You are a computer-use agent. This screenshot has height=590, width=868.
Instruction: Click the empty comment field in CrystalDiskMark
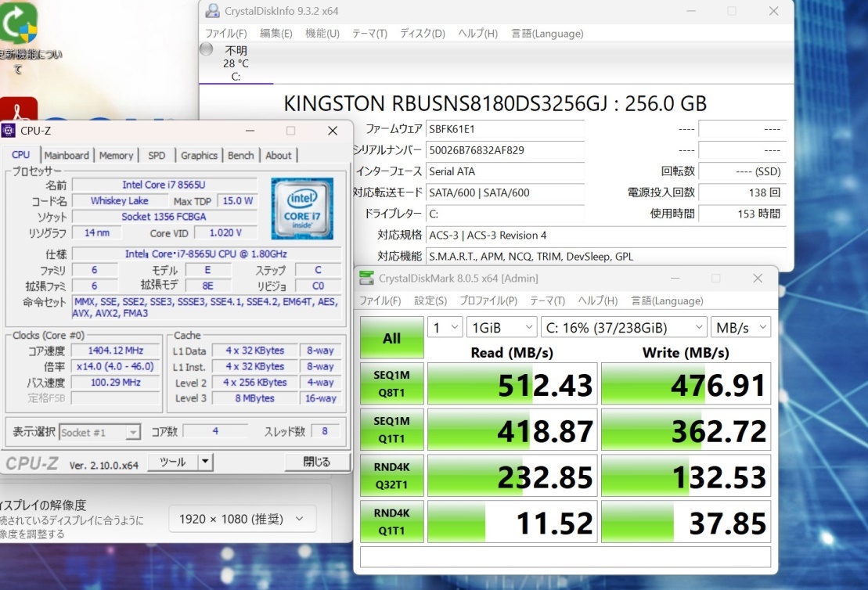point(565,557)
